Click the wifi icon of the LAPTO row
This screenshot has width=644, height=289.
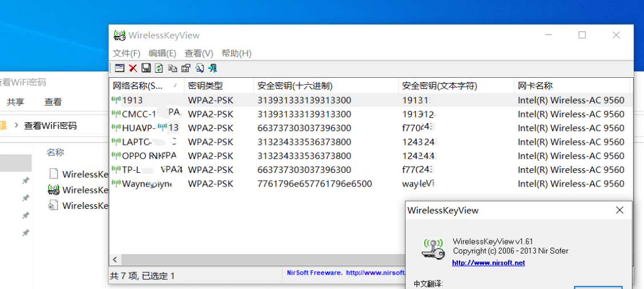[x=116, y=142]
